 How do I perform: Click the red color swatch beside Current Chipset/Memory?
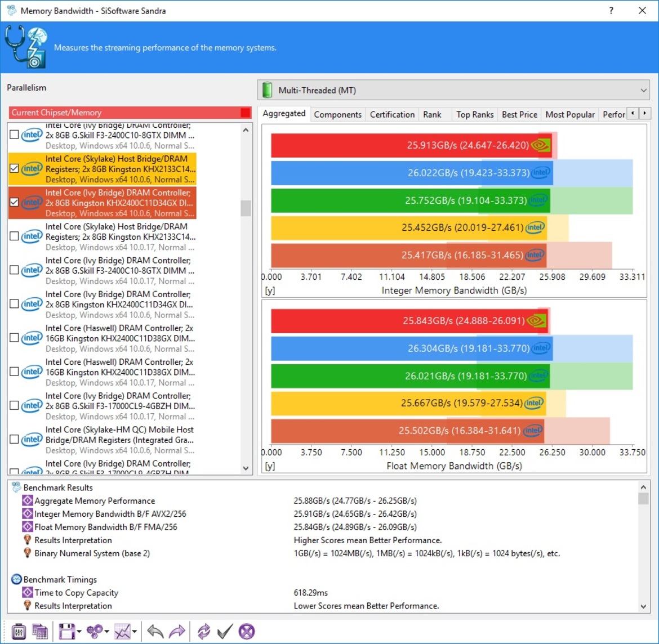pos(245,113)
